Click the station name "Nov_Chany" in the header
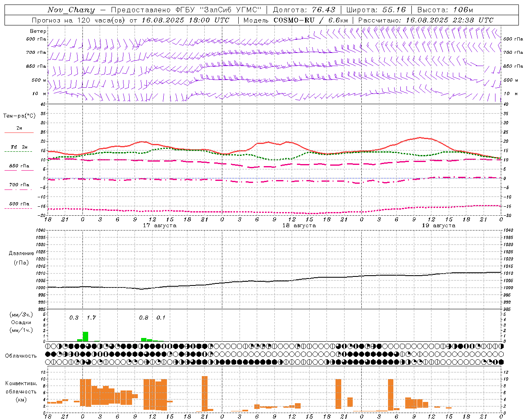 71,10
